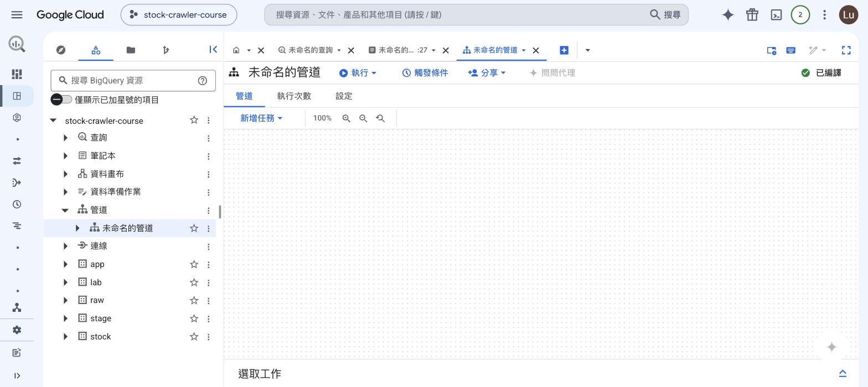Open Gemini AI sparkle icon in header
The width and height of the screenshot is (868, 387).
coord(728,15)
